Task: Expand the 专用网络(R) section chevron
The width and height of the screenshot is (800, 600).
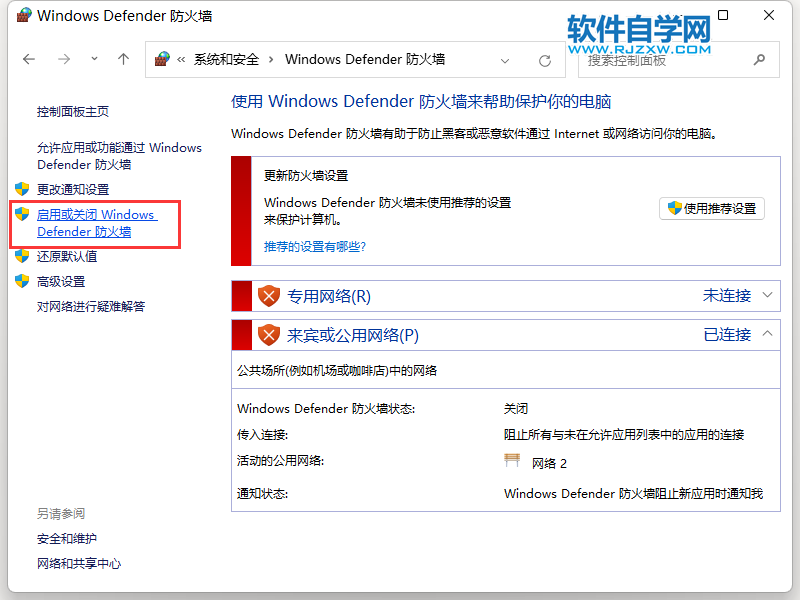Action: tap(767, 295)
